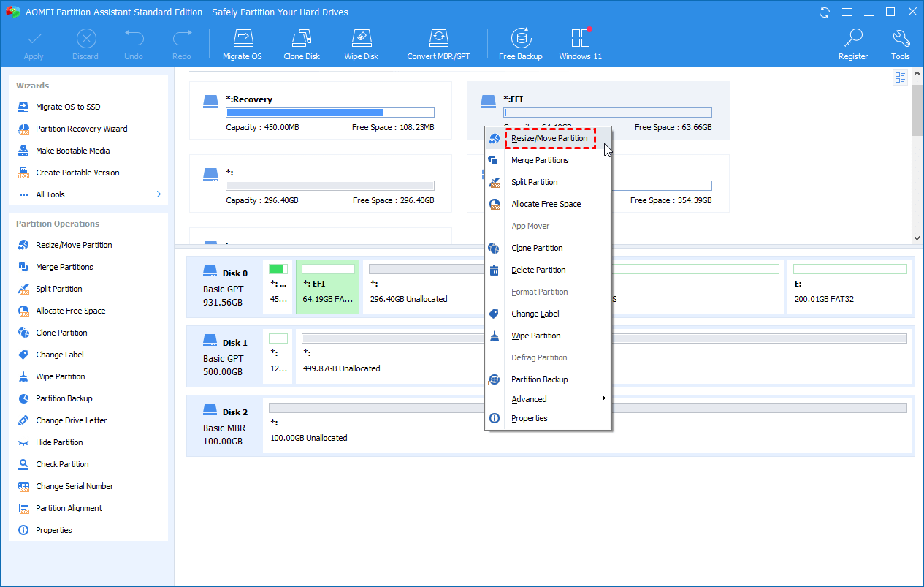Image resolution: width=924 pixels, height=587 pixels.
Task: Click the Discard toolbar icon
Action: point(86,45)
